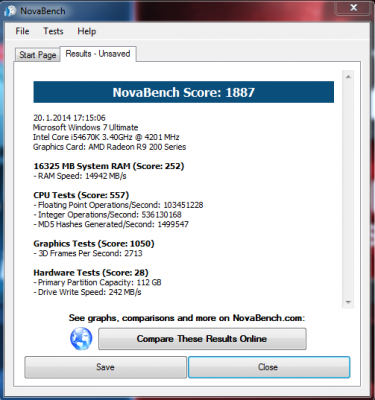Click the scrollbar down arrow

(348, 302)
